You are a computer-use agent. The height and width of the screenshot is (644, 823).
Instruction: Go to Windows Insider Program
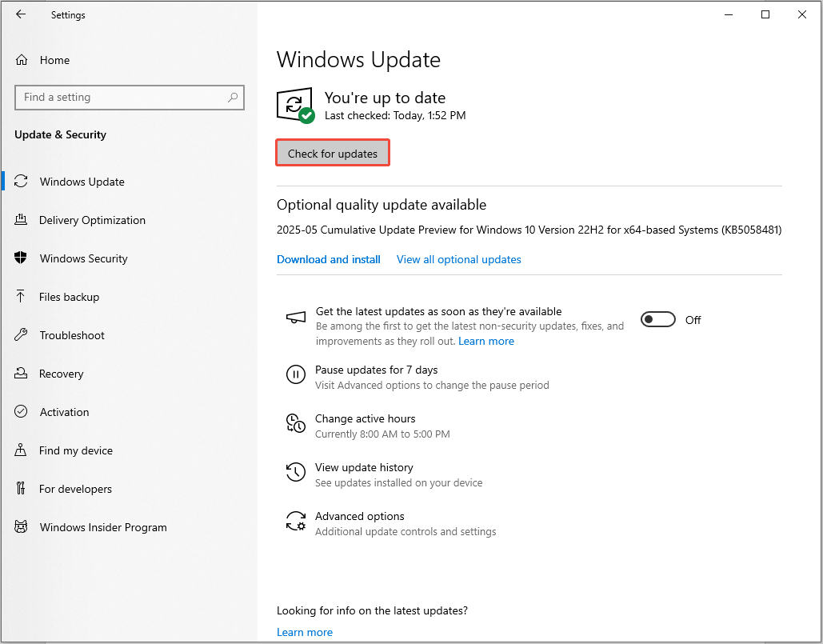[103, 527]
